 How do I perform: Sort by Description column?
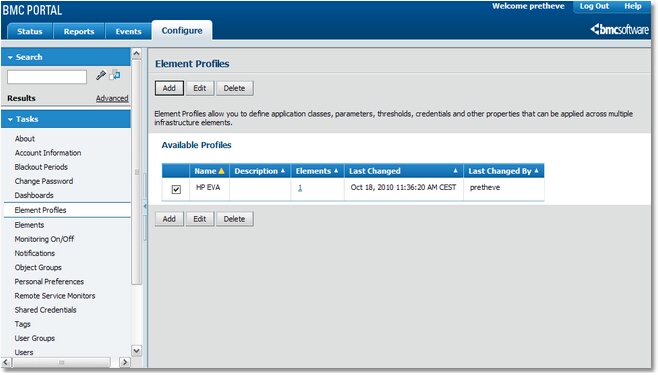[259, 171]
